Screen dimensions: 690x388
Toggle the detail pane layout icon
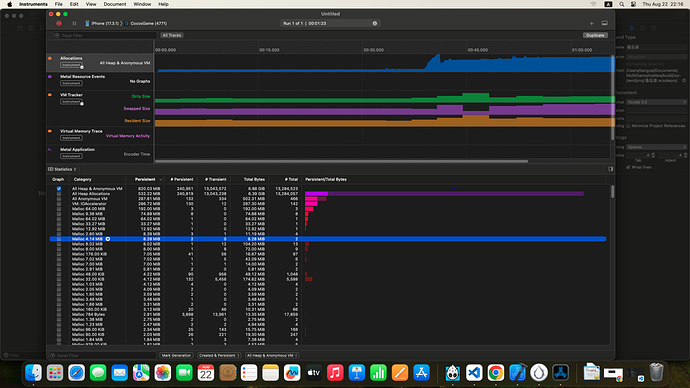pyautogui.click(x=605, y=23)
